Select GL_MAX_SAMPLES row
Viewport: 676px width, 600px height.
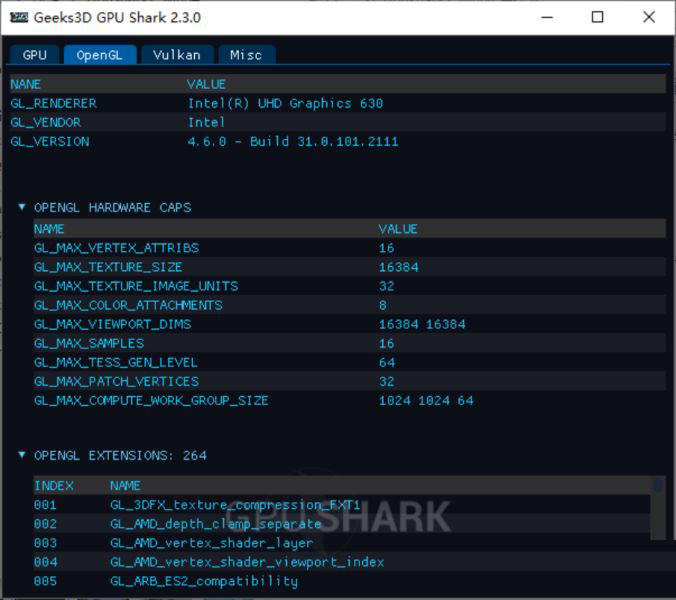coord(350,343)
